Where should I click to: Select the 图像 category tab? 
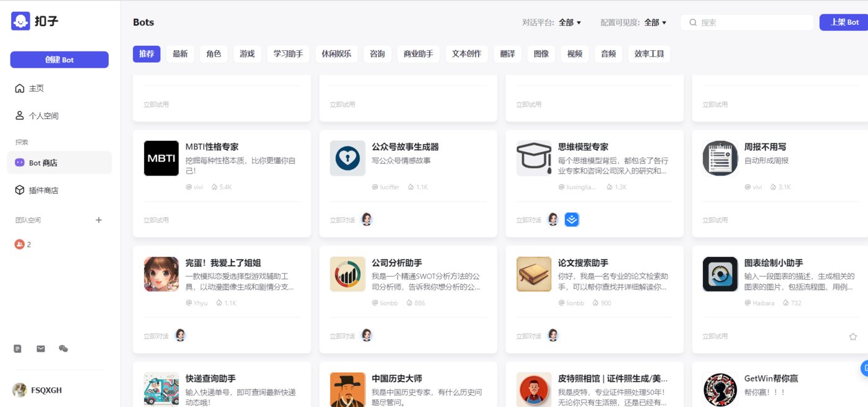pyautogui.click(x=541, y=54)
